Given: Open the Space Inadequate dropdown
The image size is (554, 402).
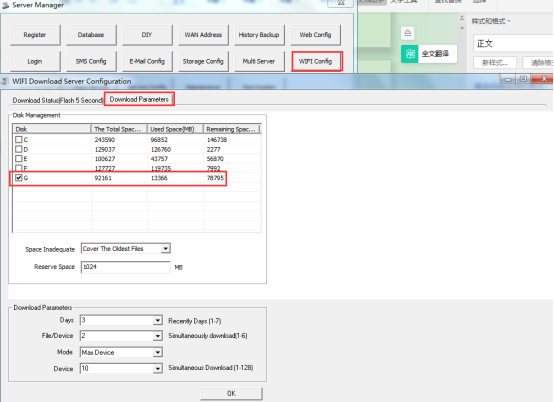Looking at the screenshot, I should point(165,249).
